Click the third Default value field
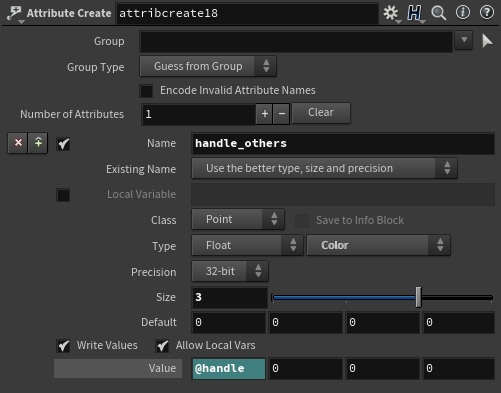The height and width of the screenshot is (393, 501). pos(383,323)
